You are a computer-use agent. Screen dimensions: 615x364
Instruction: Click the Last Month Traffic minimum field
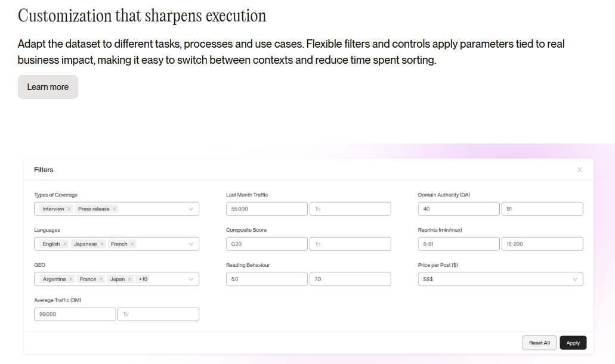pos(267,209)
